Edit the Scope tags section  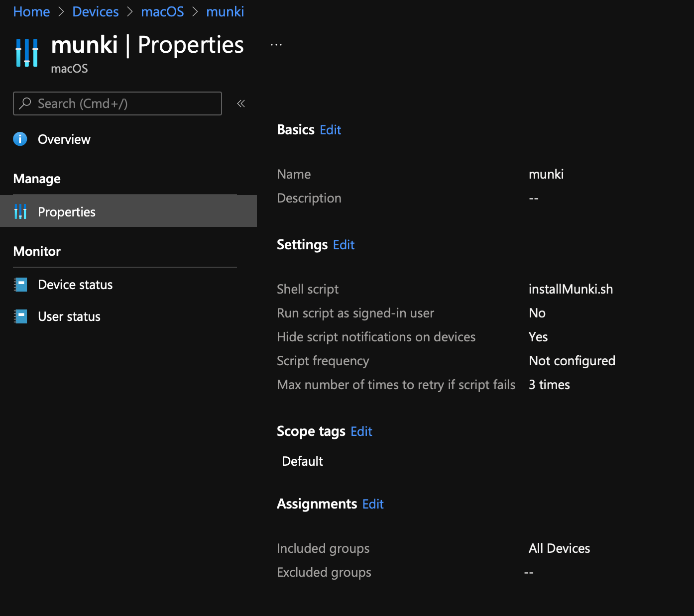pyautogui.click(x=361, y=431)
